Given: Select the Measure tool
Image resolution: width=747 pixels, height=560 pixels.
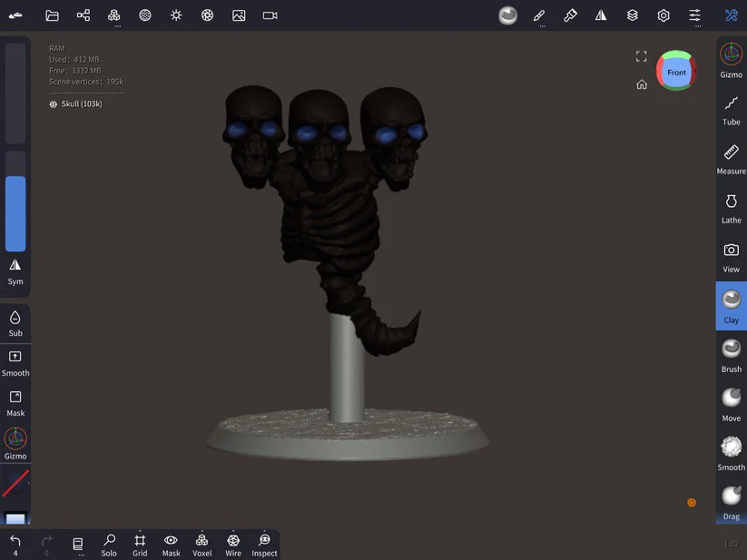Looking at the screenshot, I should [732, 160].
